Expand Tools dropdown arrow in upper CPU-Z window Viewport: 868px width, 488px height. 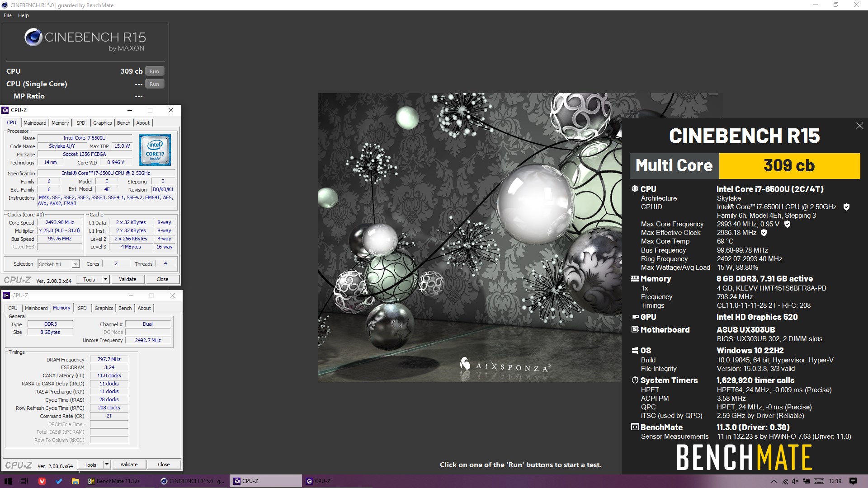click(105, 279)
